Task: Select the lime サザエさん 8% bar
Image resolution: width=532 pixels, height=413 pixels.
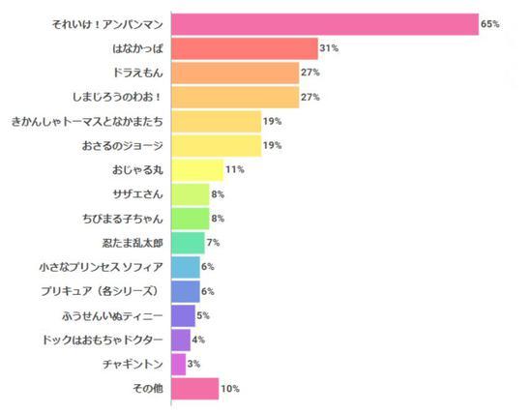Action: pos(191,194)
